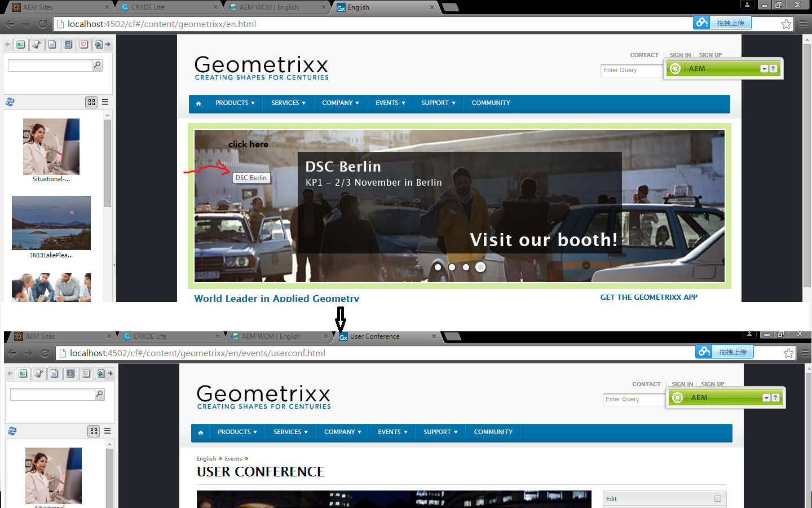This screenshot has height=508, width=812.
Task: Switch to AEM Sites tab in English window
Action: [x=59, y=7]
